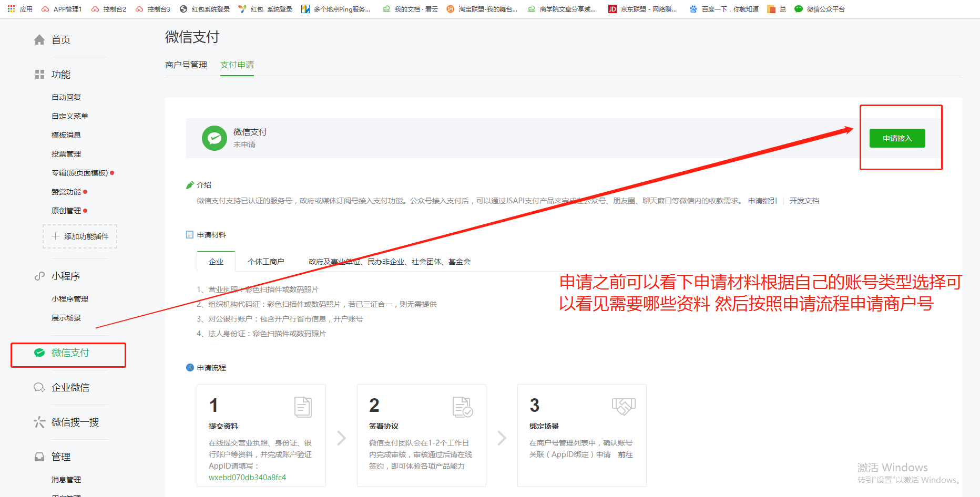
Task: Open 自定义菜单 in the sidebar
Action: click(70, 116)
